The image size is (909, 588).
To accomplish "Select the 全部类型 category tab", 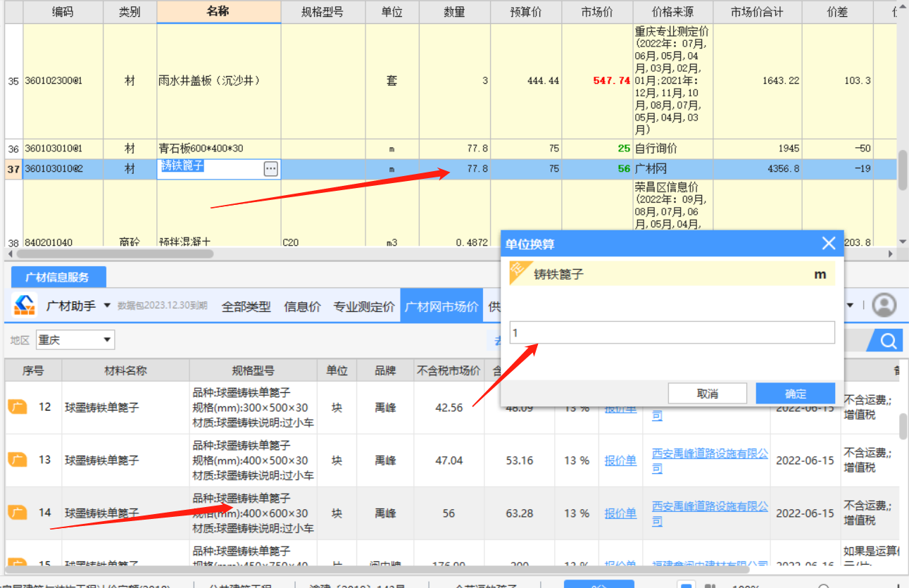I will [x=246, y=306].
